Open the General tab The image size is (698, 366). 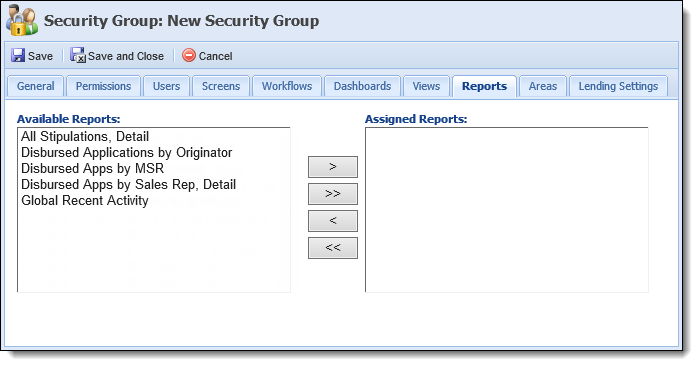(x=36, y=86)
